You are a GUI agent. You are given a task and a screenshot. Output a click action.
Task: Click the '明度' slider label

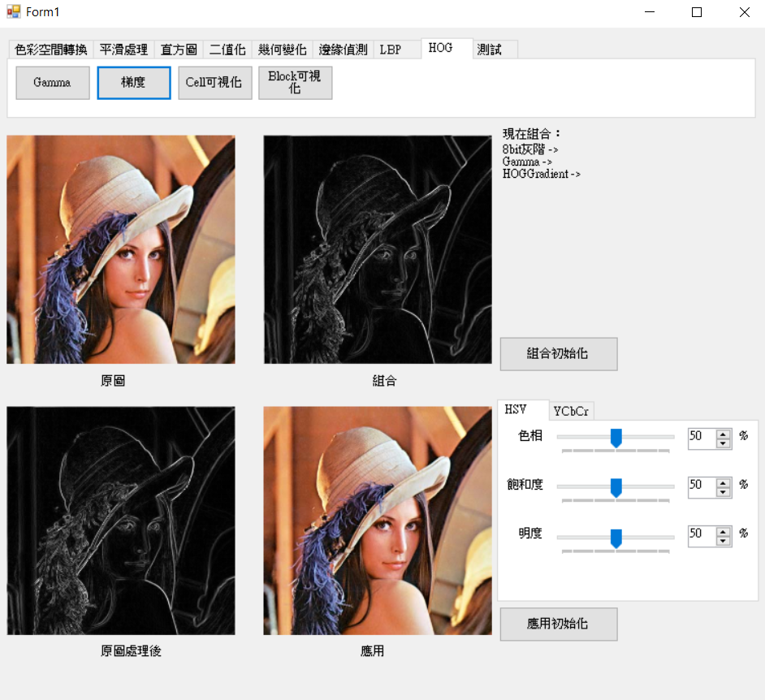(530, 534)
